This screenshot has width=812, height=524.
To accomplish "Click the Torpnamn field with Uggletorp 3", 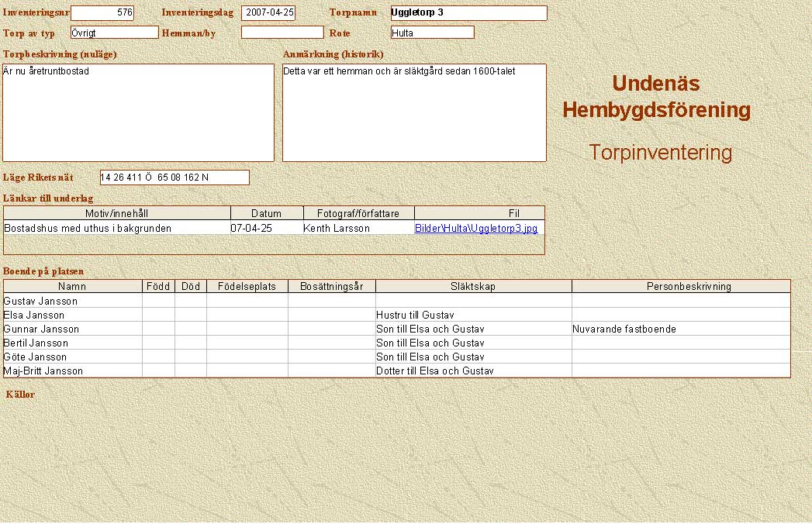I will (x=468, y=13).
